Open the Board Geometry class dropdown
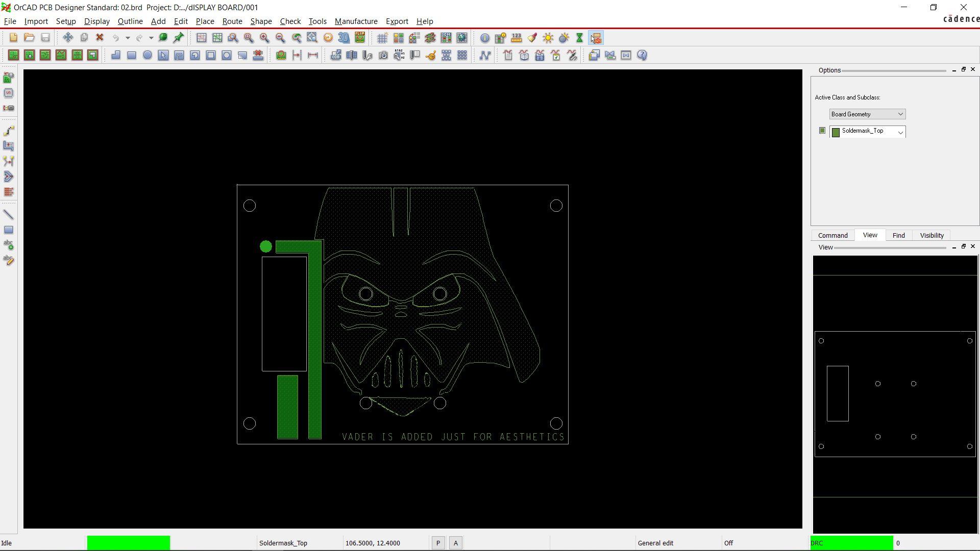This screenshot has width=980, height=551. pyautogui.click(x=867, y=114)
